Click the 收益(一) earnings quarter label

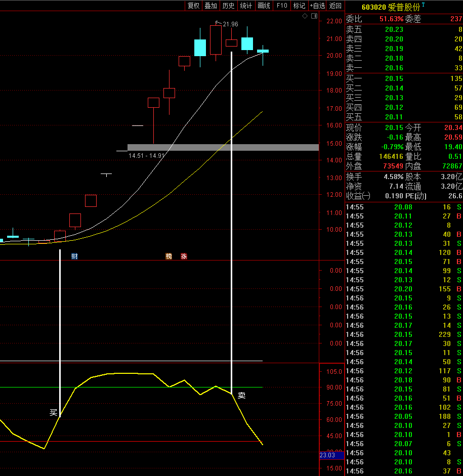tap(358, 196)
